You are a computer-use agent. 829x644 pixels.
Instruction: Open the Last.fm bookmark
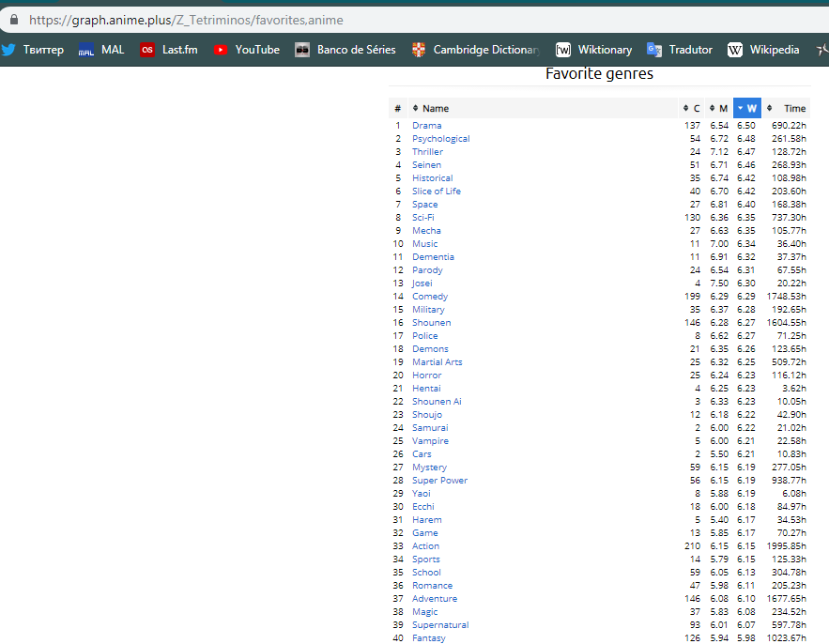(x=169, y=50)
